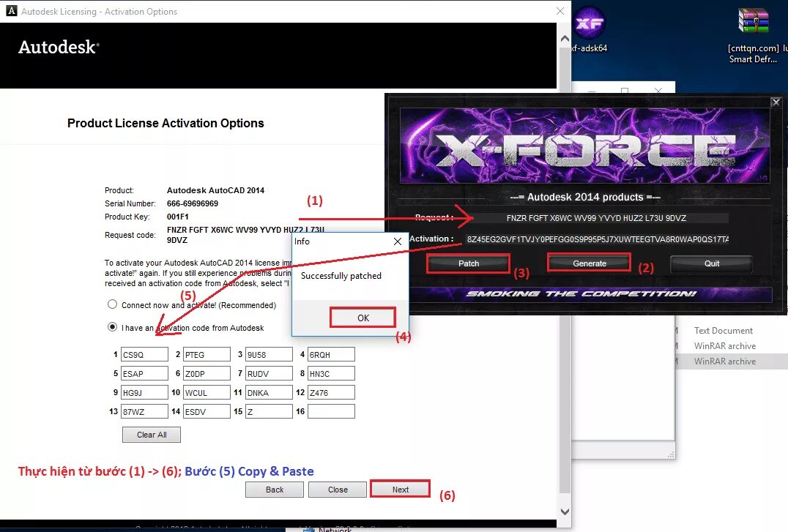
Task: Click activation code box 12 containing Z476
Action: [x=331, y=392]
